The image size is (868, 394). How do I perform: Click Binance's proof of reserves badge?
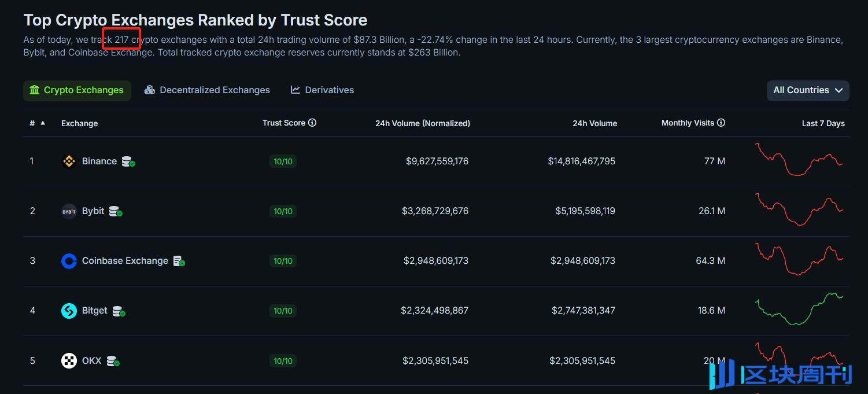(128, 162)
